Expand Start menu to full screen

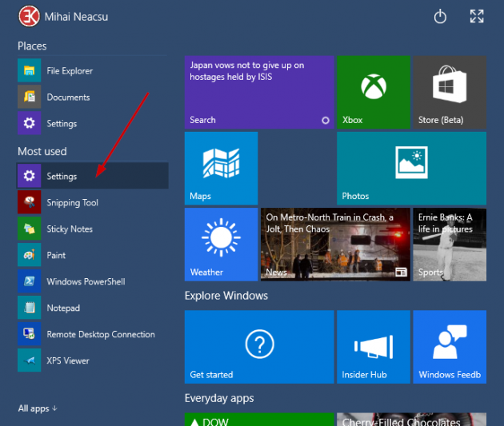(x=477, y=16)
